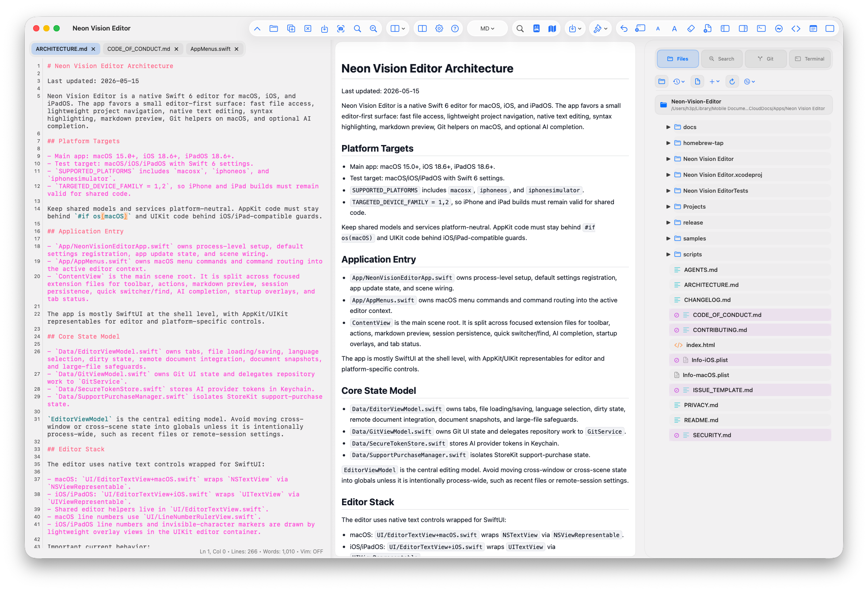Click the circular wave AI icon
The width and height of the screenshot is (868, 591).
[x=779, y=29]
